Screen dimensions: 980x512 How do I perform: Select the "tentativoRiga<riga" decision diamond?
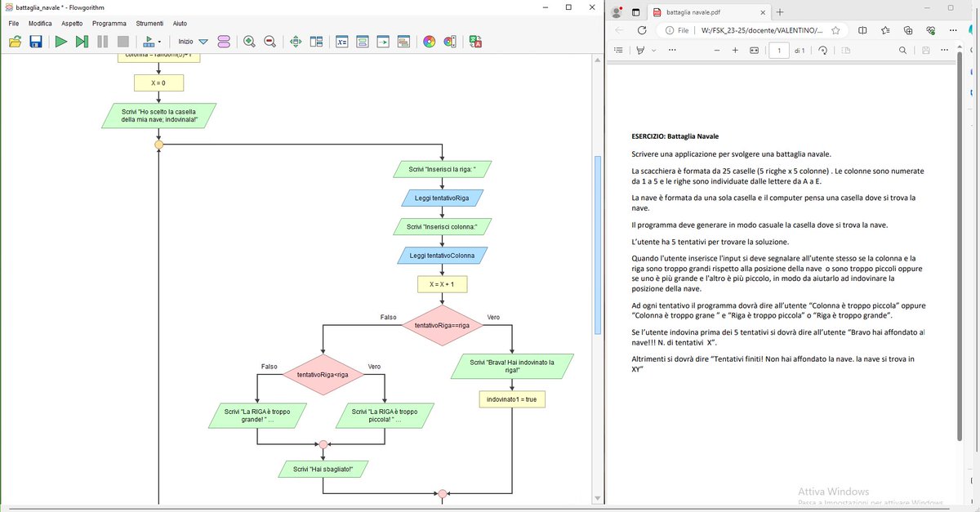point(323,374)
